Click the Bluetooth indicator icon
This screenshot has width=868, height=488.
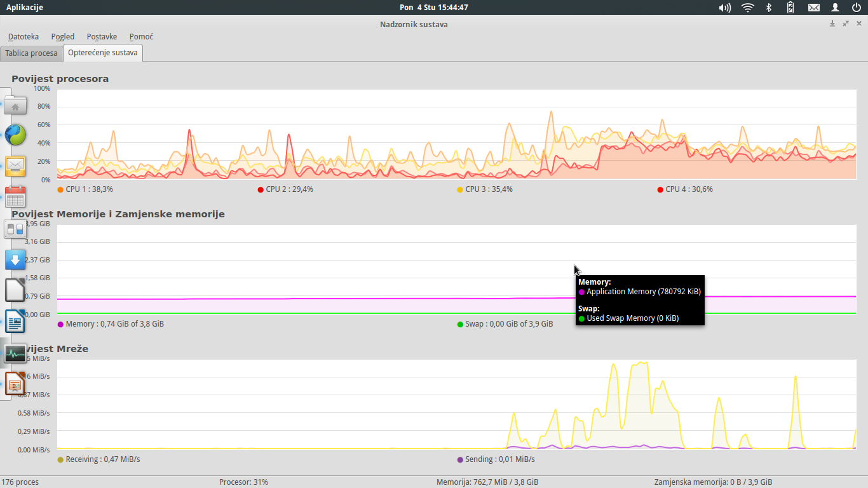768,8
